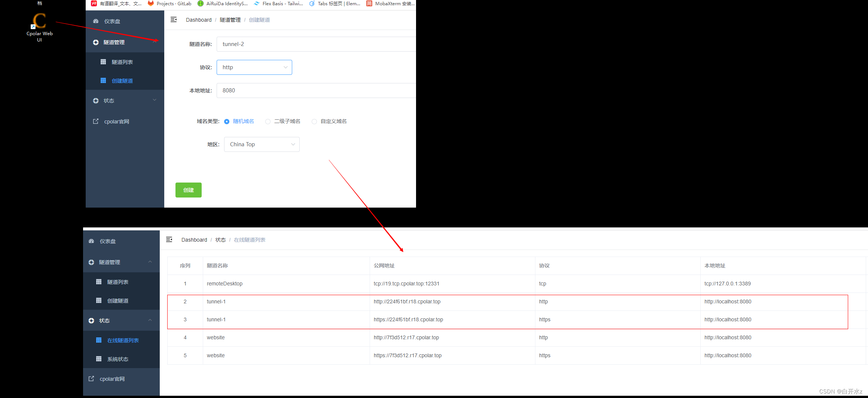Click the 状态 icon in the top panel
The height and width of the screenshot is (398, 868).
(x=96, y=101)
